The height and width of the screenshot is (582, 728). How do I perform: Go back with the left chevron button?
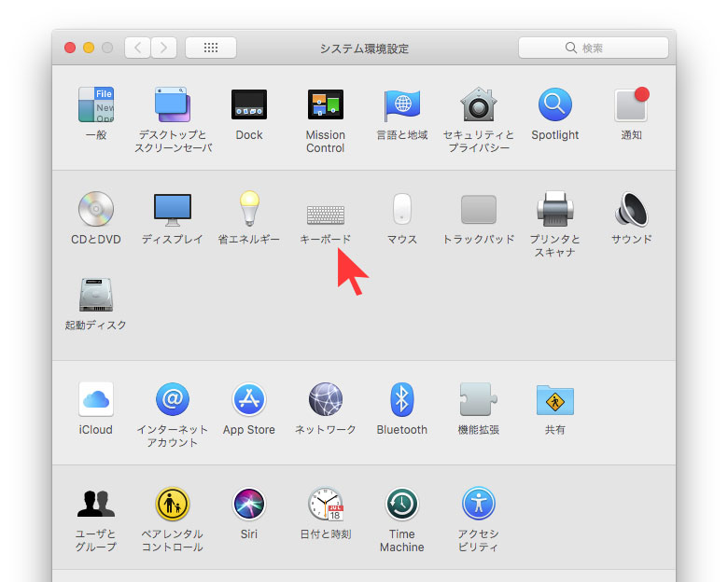137,48
